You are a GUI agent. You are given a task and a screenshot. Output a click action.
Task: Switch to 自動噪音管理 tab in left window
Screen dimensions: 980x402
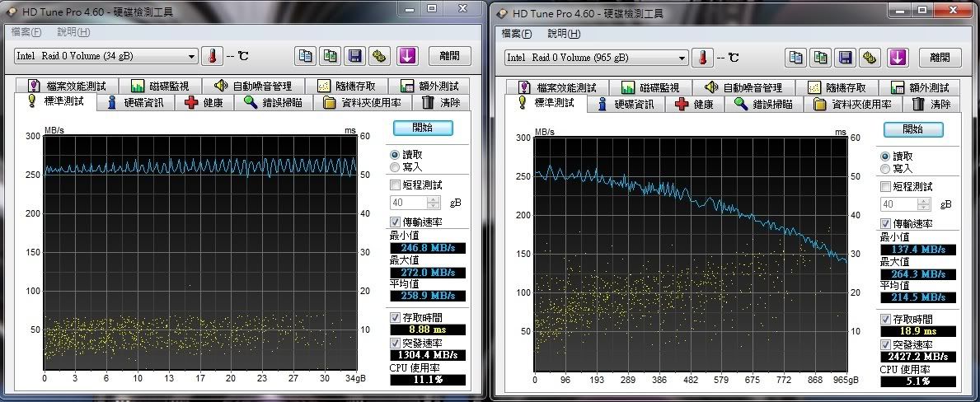click(x=252, y=86)
